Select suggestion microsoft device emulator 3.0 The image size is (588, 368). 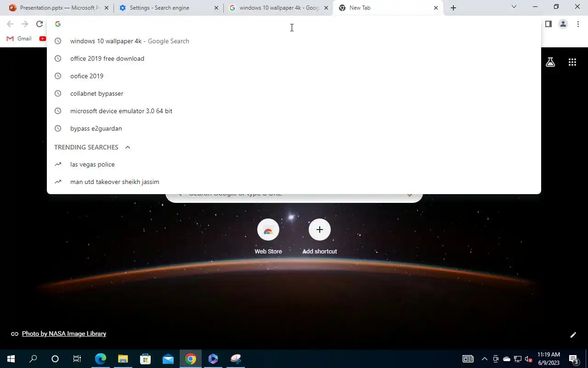pyautogui.click(x=294, y=111)
